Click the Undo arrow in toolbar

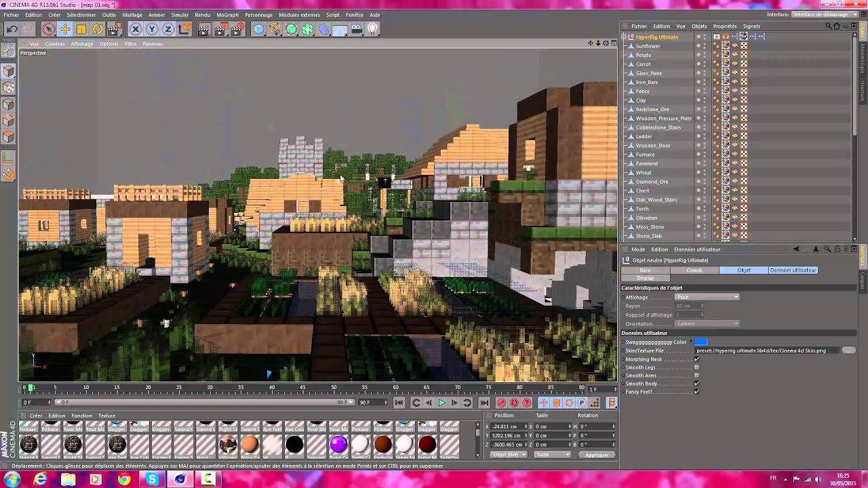click(x=12, y=28)
